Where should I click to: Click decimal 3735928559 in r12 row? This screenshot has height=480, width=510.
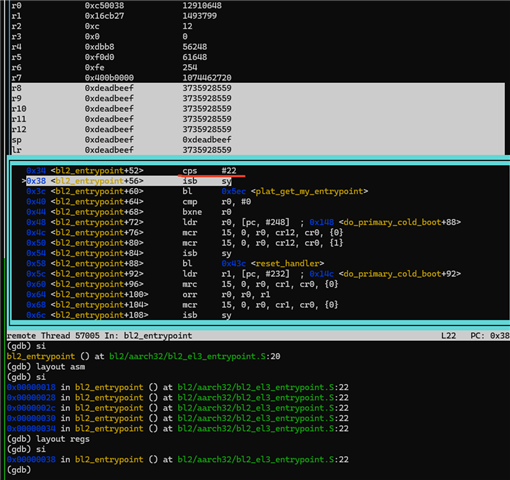coord(207,130)
